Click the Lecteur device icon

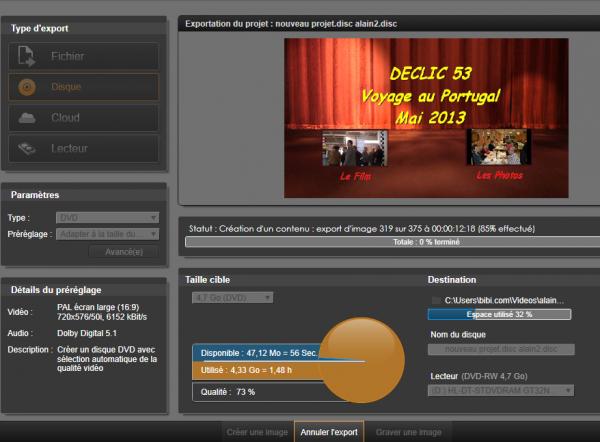(x=27, y=148)
